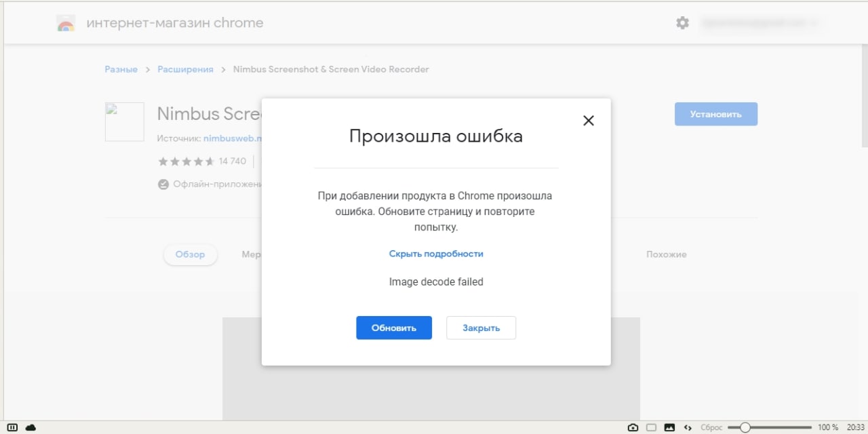868x434 pixels.
Task: Click the Image decode failed message
Action: (436, 281)
